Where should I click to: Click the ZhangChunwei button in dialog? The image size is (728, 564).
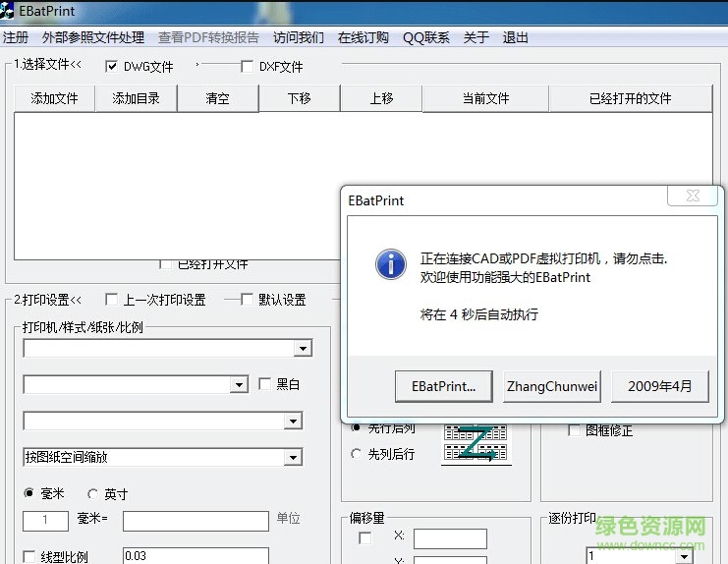point(552,386)
